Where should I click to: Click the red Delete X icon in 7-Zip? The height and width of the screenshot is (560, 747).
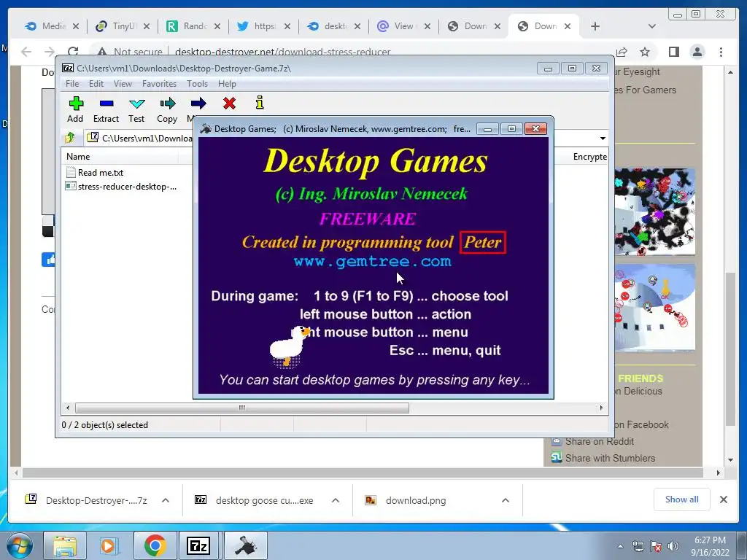click(229, 103)
